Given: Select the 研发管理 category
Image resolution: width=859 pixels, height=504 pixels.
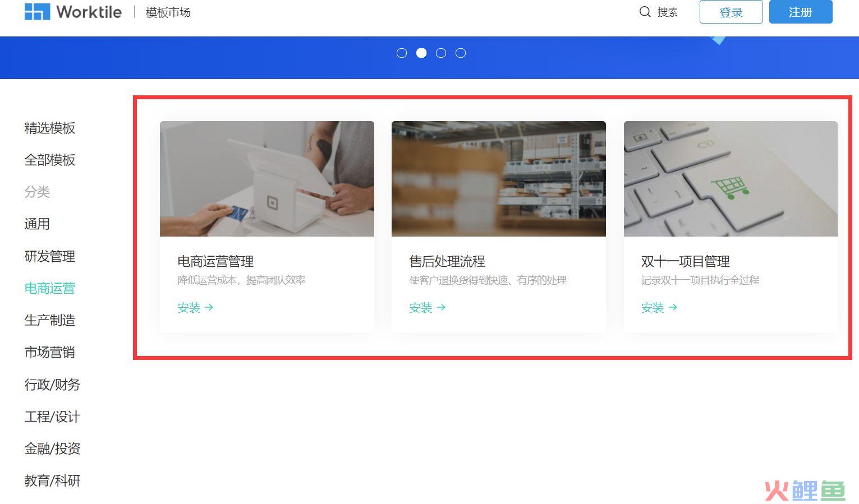Looking at the screenshot, I should (x=49, y=256).
